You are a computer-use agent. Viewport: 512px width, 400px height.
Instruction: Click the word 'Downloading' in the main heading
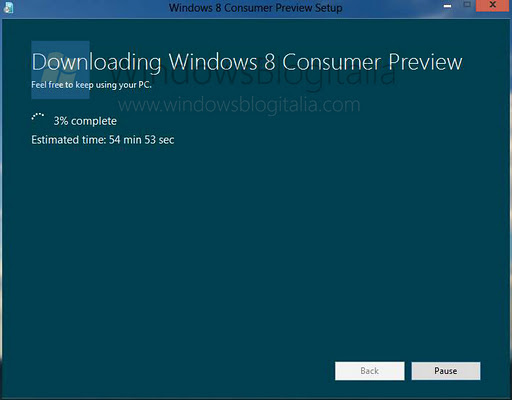click(x=97, y=63)
